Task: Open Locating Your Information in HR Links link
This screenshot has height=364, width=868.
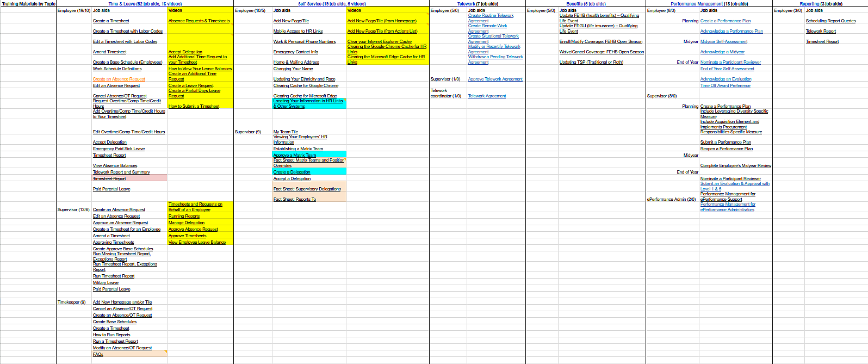Action: coord(308,104)
